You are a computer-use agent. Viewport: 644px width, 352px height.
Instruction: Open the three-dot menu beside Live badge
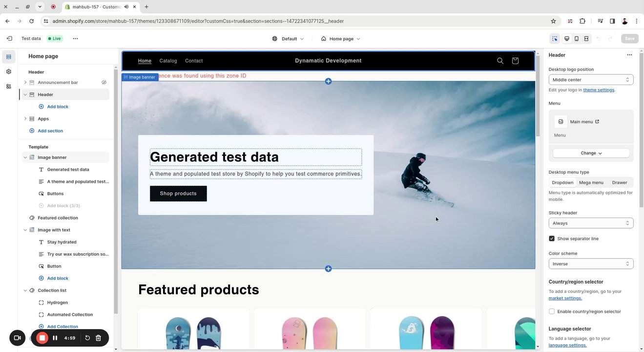coord(75,39)
